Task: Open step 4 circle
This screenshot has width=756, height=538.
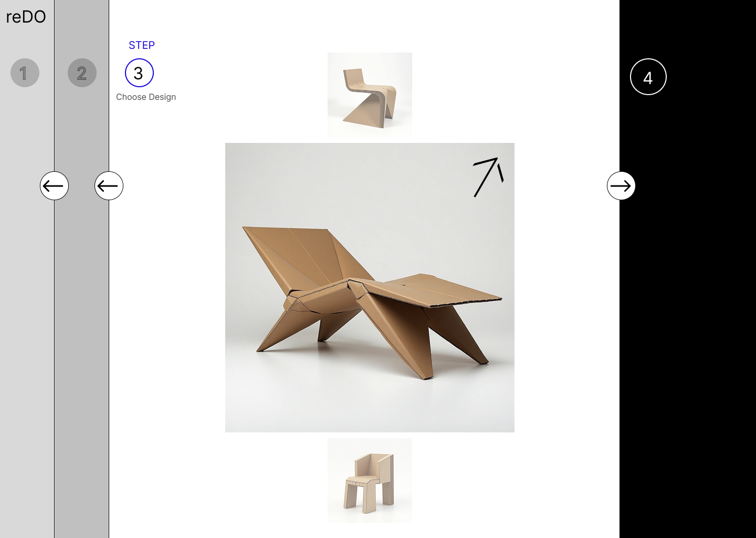Action: (648, 77)
